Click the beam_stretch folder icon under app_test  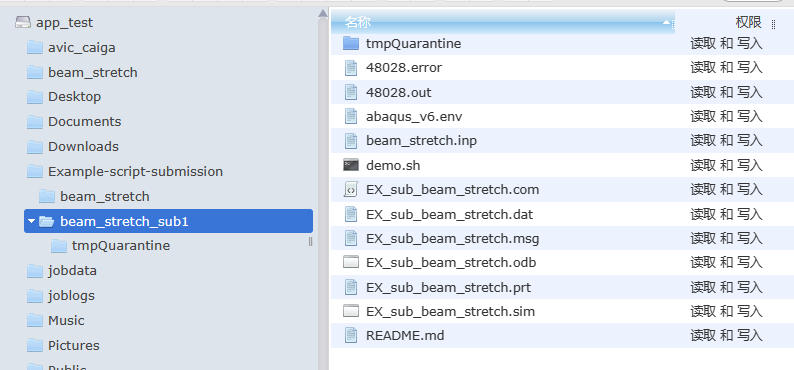coord(35,72)
